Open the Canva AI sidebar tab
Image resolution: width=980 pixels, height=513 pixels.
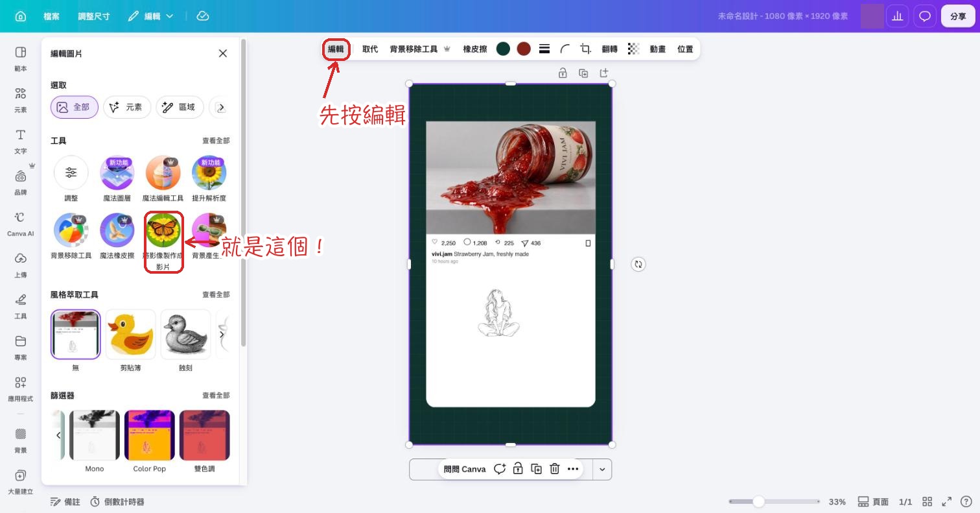point(21,224)
